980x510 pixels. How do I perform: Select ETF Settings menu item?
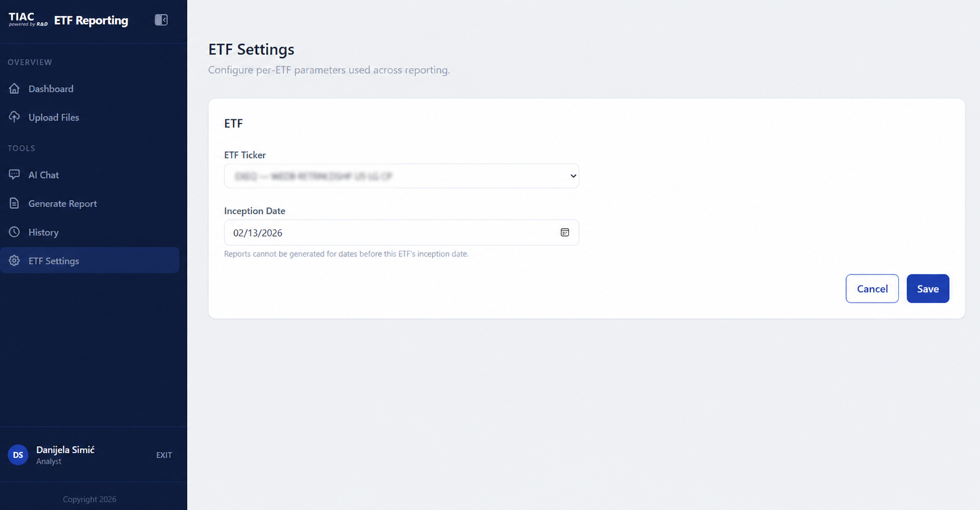pyautogui.click(x=90, y=261)
